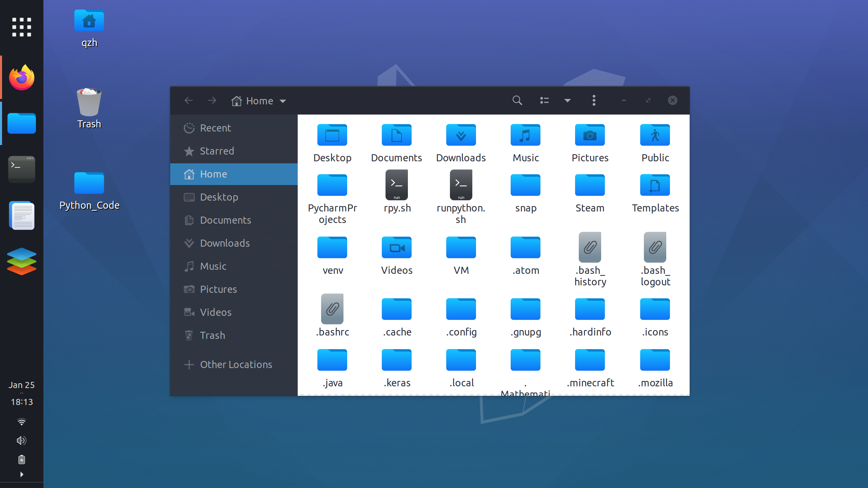
Task: Open view options dropdown arrow
Action: point(567,100)
